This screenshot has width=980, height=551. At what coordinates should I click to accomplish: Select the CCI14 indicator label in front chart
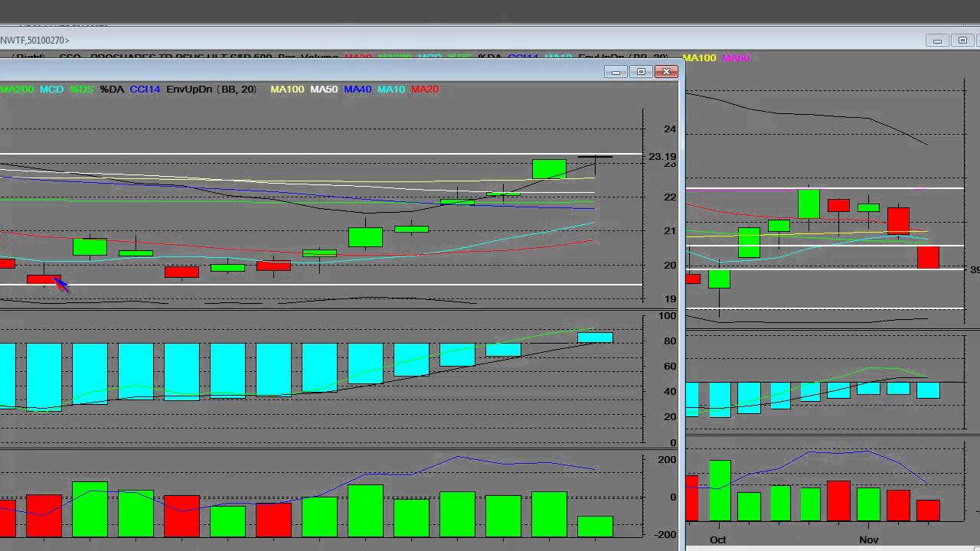tap(145, 90)
